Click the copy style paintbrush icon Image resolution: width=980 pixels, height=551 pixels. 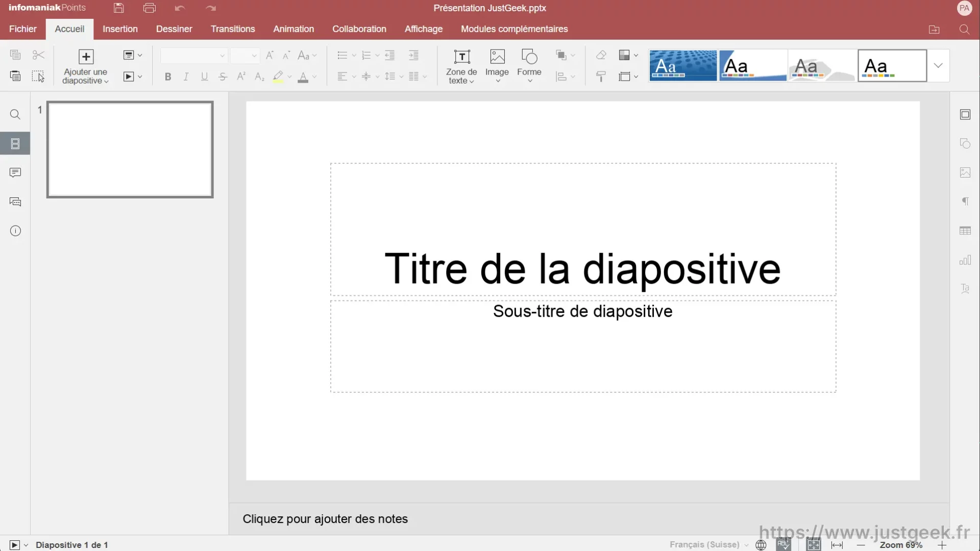pos(601,77)
